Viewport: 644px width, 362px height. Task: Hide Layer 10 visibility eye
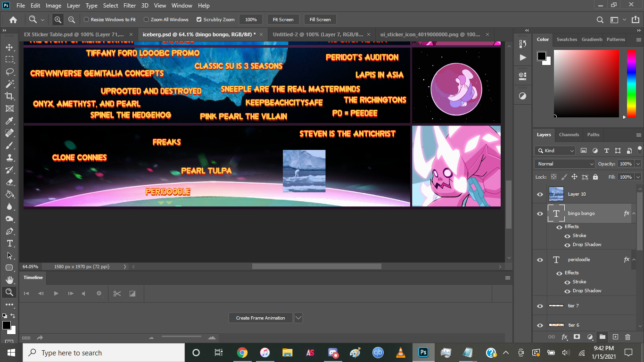click(540, 194)
